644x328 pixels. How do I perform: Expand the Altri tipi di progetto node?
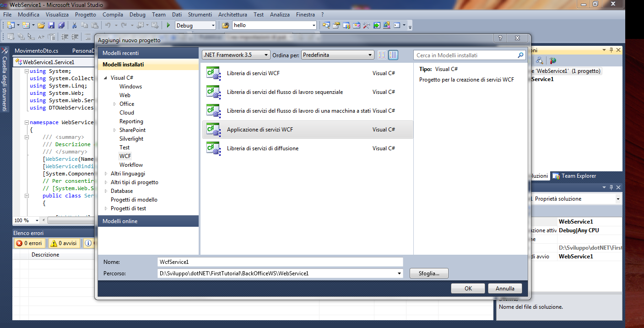106,182
